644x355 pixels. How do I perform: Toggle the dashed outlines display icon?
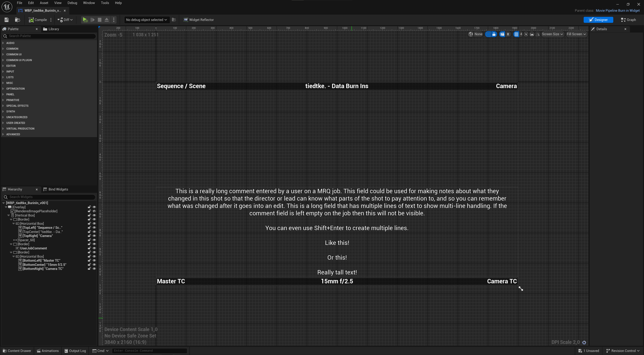[488, 34]
